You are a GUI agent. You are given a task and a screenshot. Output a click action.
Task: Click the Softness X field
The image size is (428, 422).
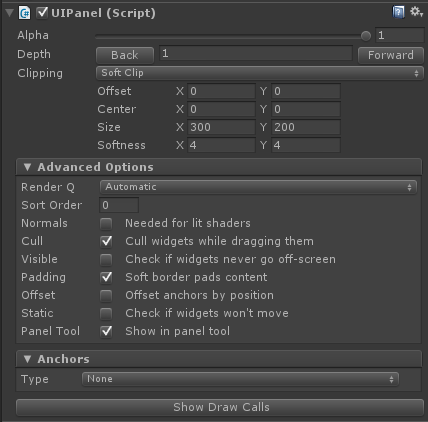point(221,145)
